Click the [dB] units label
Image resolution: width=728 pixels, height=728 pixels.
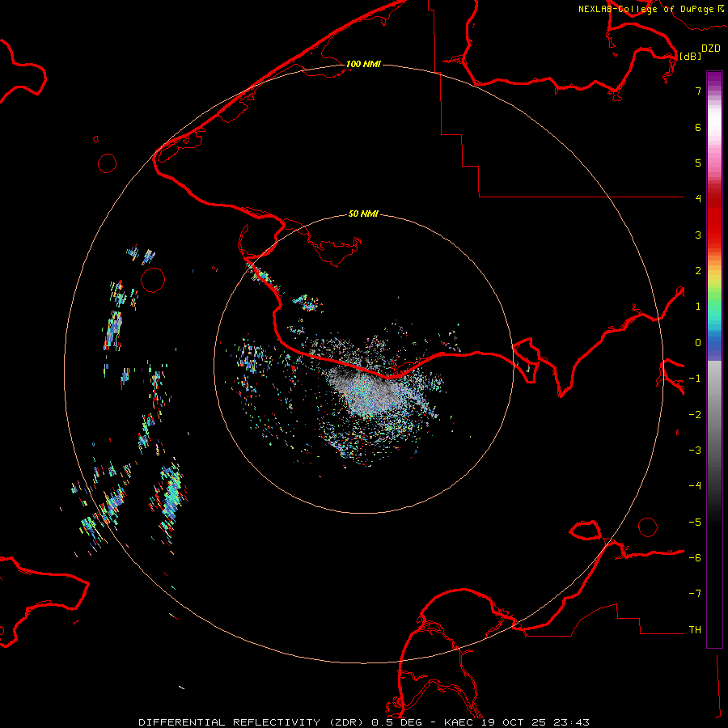[x=691, y=56]
